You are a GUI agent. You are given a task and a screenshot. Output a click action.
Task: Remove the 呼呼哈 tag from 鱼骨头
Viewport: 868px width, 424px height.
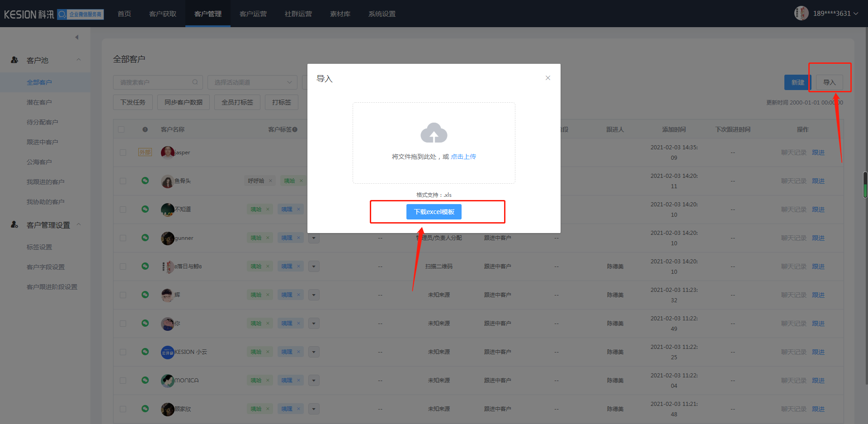[x=270, y=181]
